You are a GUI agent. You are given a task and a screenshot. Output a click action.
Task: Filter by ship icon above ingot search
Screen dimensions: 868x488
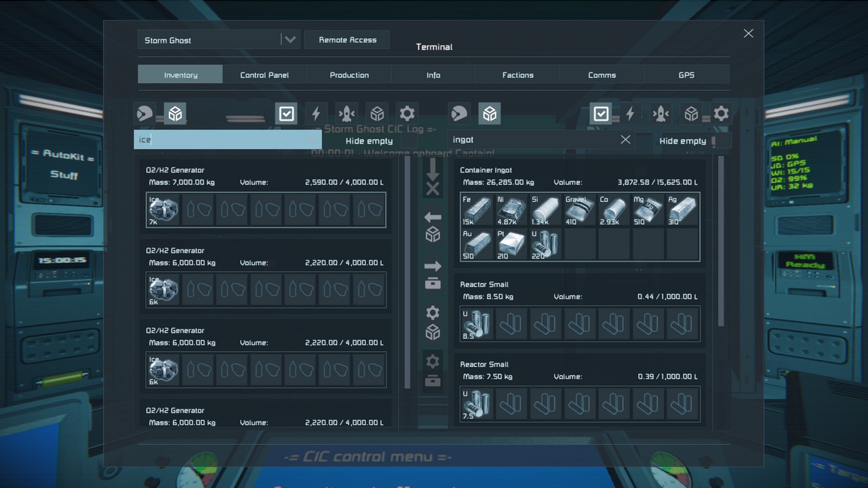point(661,113)
